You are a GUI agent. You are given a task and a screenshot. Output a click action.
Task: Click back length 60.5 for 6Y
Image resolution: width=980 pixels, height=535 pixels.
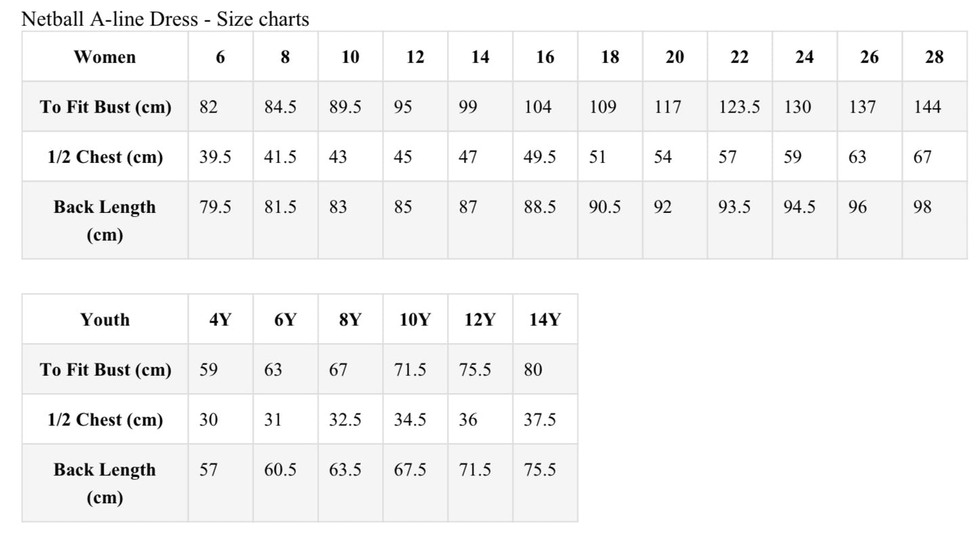(280, 470)
